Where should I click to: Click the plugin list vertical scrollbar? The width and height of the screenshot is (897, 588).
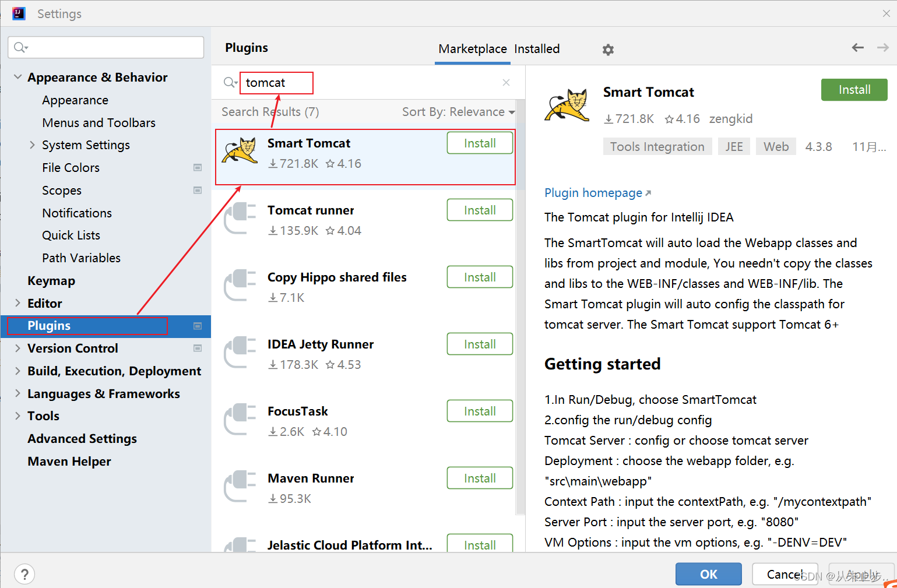pyautogui.click(x=520, y=307)
